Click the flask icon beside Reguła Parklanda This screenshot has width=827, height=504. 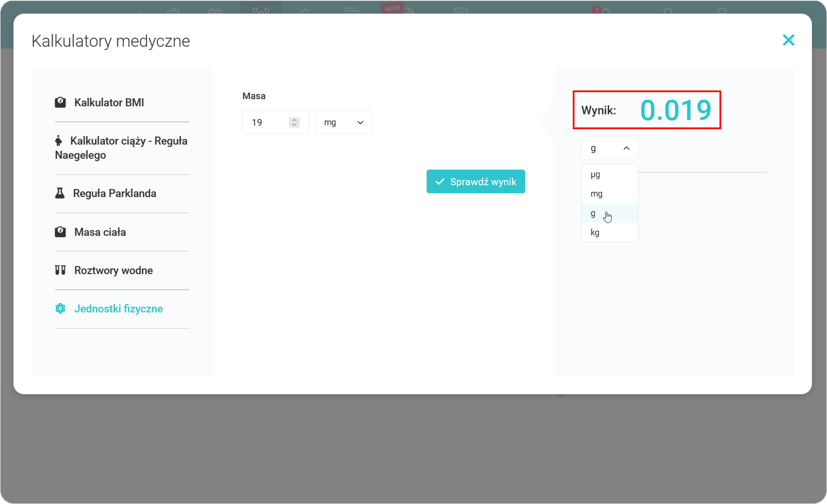[x=60, y=193]
